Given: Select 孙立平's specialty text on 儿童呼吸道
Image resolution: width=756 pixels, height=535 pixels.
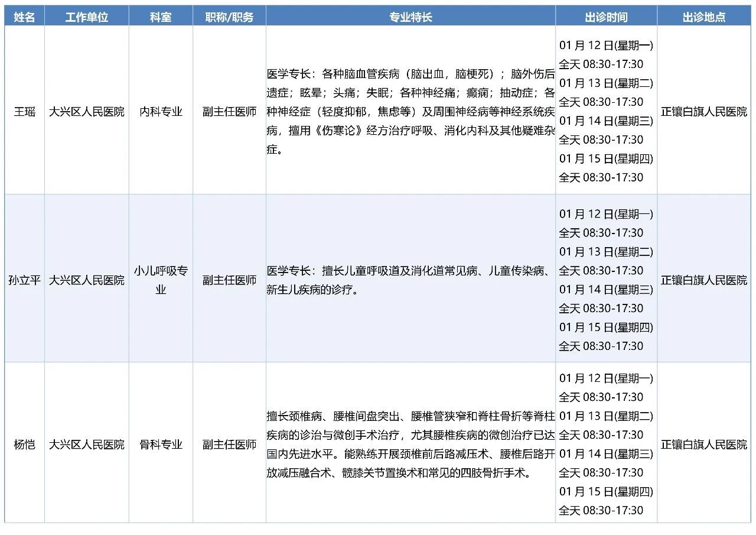Looking at the screenshot, I should click(410, 280).
